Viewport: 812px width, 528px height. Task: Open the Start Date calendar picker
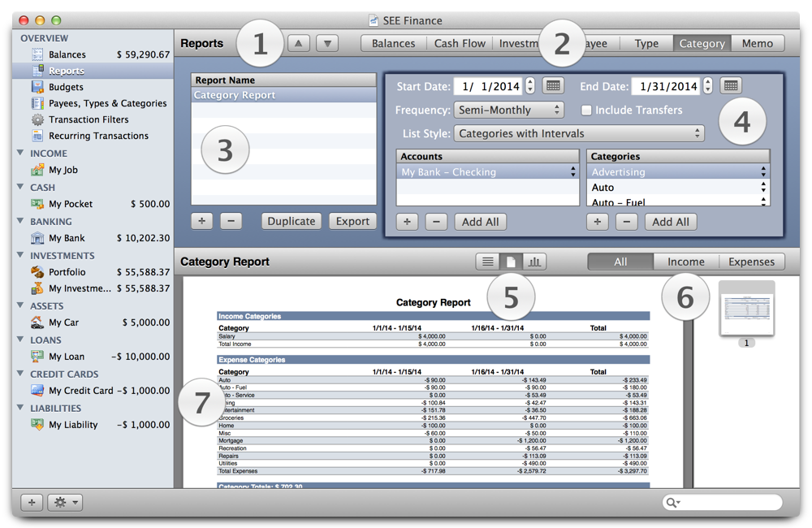pos(553,85)
